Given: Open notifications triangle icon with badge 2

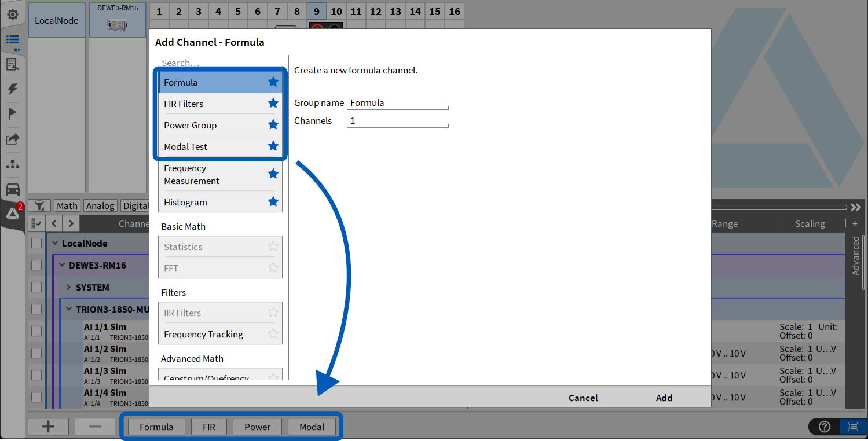Looking at the screenshot, I should pos(13,214).
